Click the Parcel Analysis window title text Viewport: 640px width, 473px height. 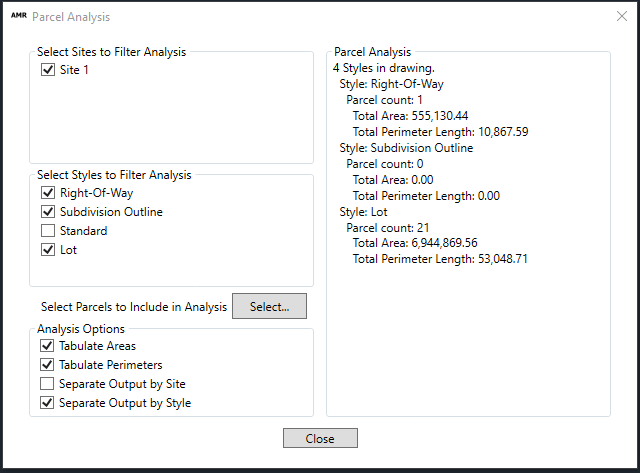(71, 17)
